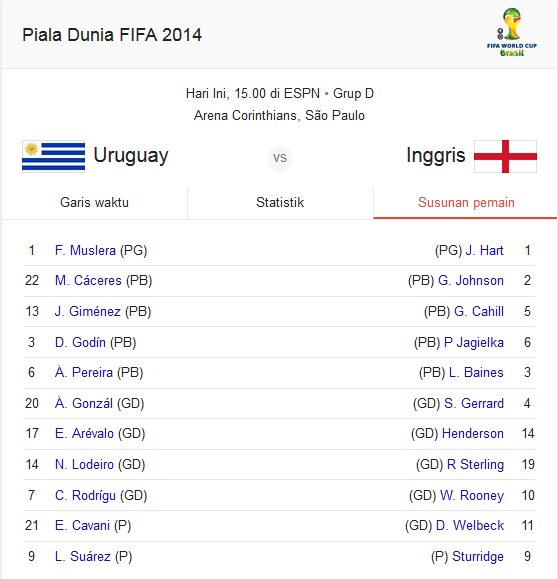
Task: Click the FIFA World Cup Brasil logo
Action: coord(512,32)
